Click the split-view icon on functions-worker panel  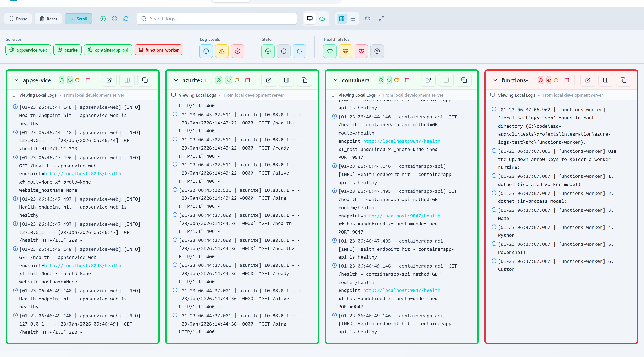click(606, 80)
